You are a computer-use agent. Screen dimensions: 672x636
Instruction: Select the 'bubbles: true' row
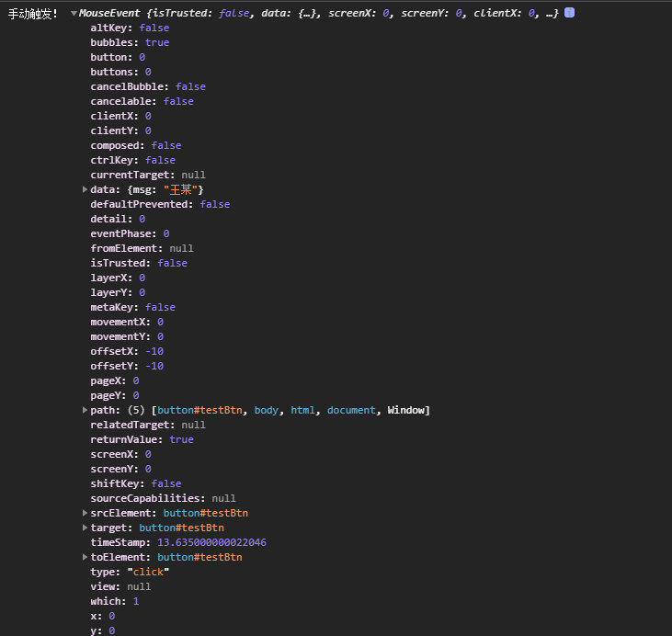pos(130,42)
